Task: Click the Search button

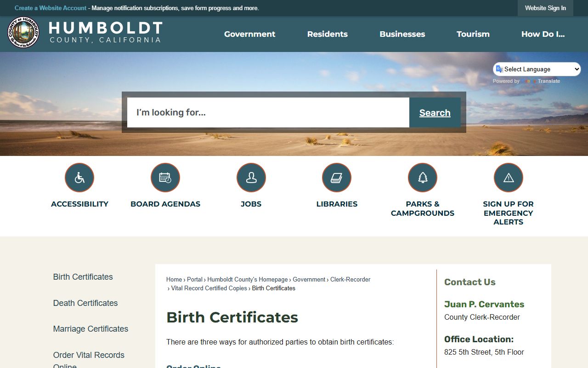Action: point(435,113)
